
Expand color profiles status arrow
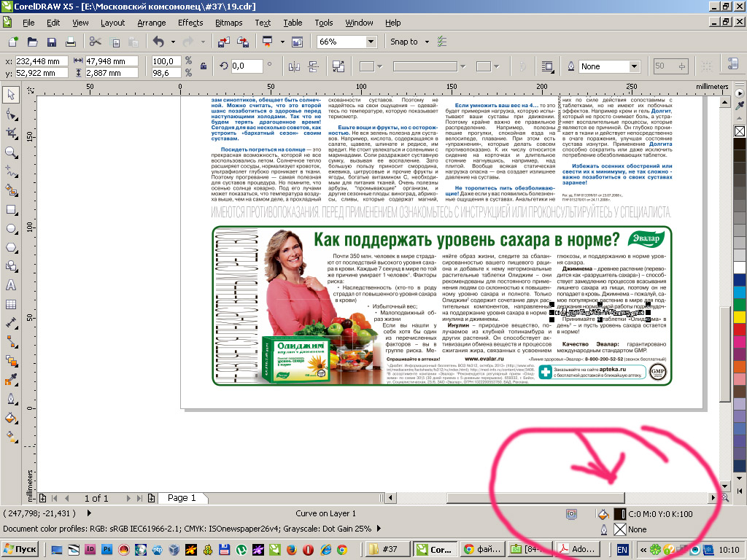pyautogui.click(x=379, y=528)
